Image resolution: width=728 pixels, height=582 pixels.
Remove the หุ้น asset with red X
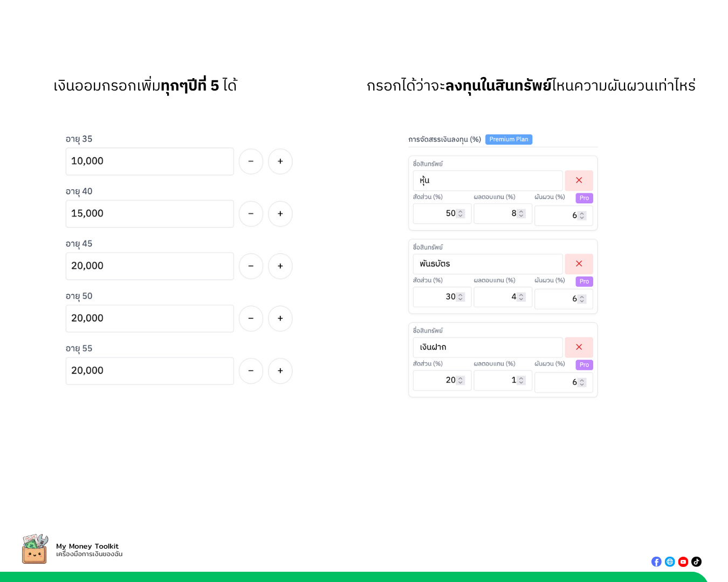[579, 181]
